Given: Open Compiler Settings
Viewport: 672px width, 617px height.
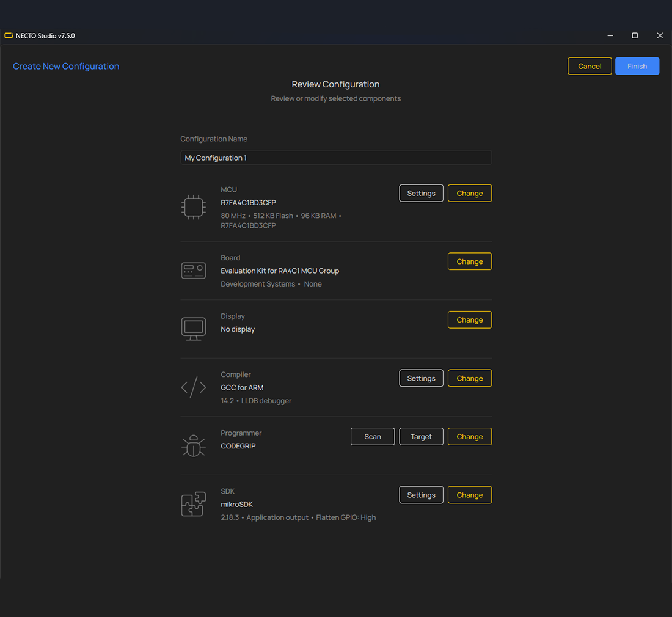Looking at the screenshot, I should pos(421,378).
